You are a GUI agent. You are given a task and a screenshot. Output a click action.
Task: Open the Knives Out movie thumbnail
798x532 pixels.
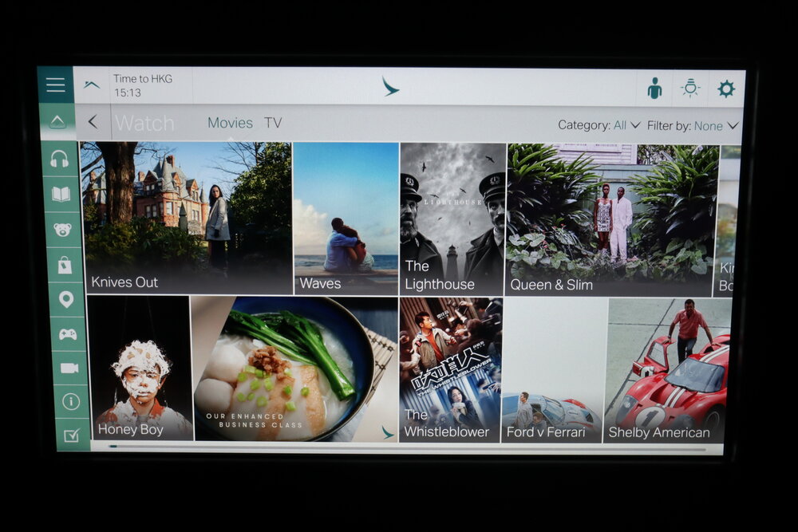click(184, 215)
